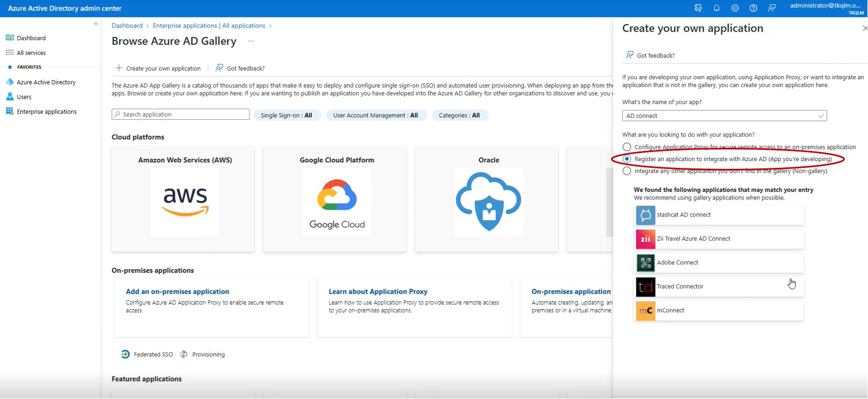
Task: Click Azure Active Directory admin center title
Action: (x=64, y=8)
